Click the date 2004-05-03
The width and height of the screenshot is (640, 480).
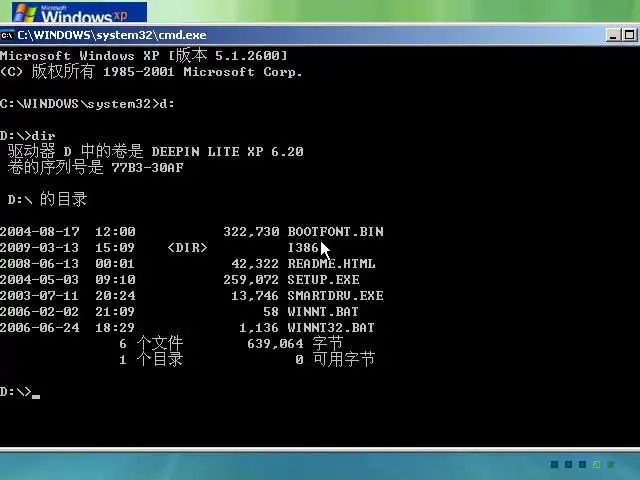tap(40, 280)
